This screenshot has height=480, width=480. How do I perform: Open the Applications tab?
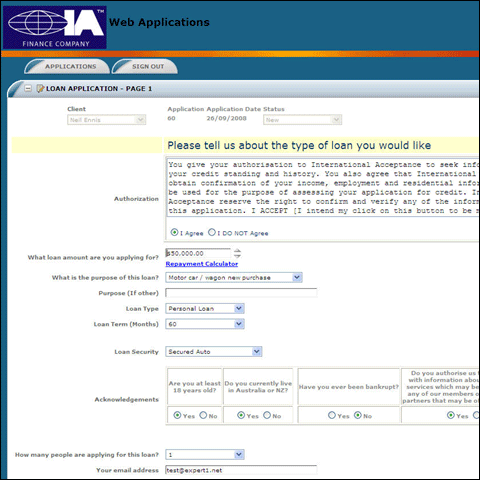[67, 66]
